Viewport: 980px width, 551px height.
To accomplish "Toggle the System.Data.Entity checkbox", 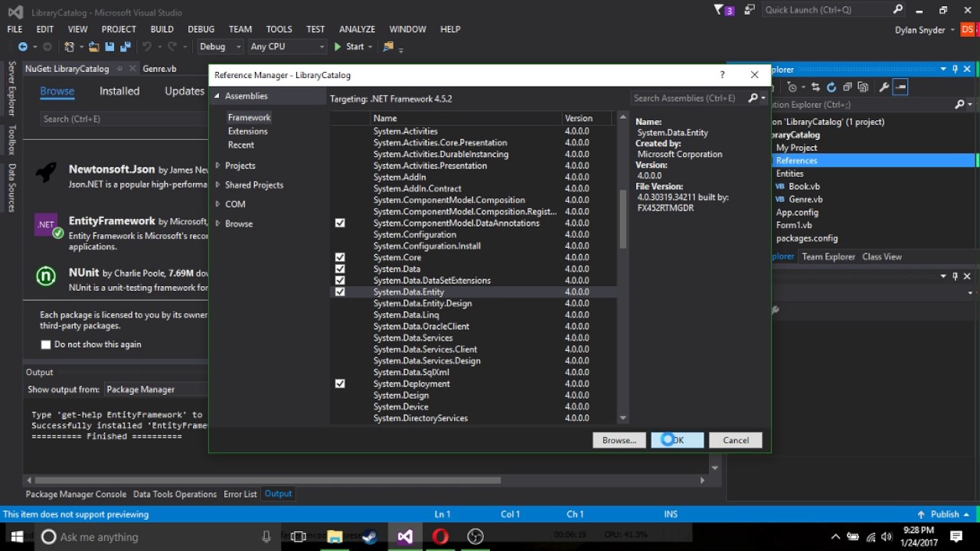I will (x=340, y=292).
